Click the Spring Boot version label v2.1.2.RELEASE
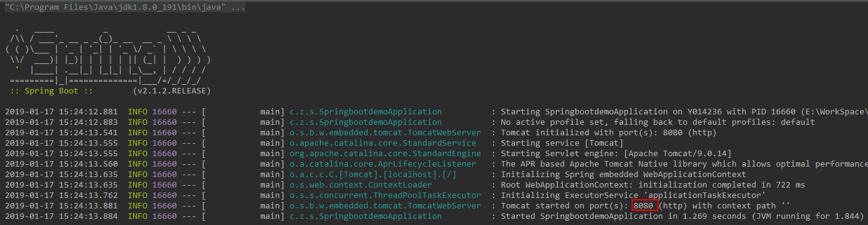868x225 pixels. 171,90
